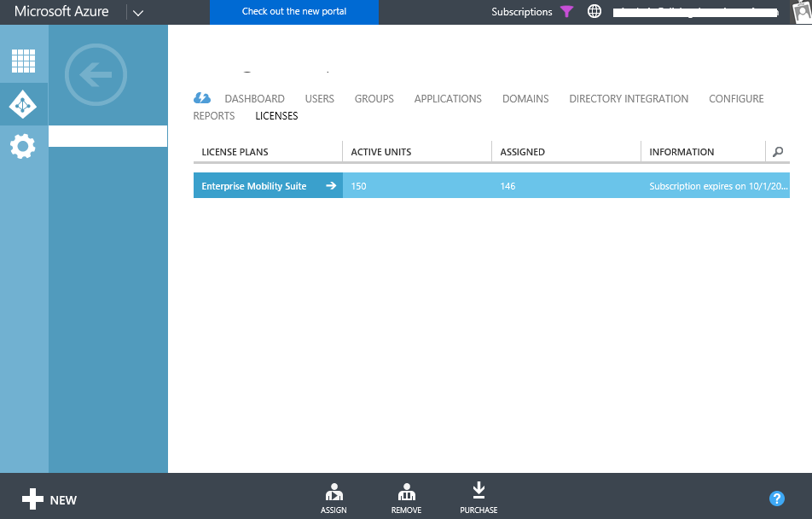This screenshot has height=519, width=812.
Task: Click the 150 active units value
Action: [x=358, y=186]
